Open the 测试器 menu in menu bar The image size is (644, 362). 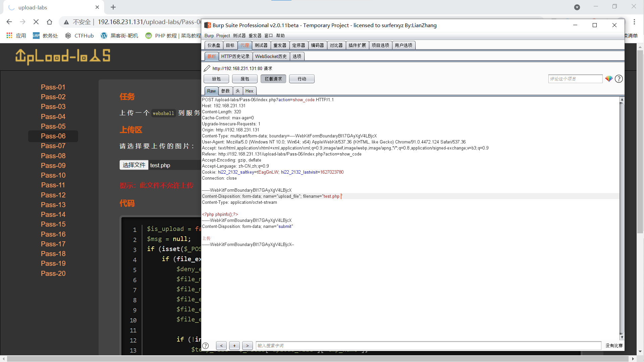coord(239,36)
